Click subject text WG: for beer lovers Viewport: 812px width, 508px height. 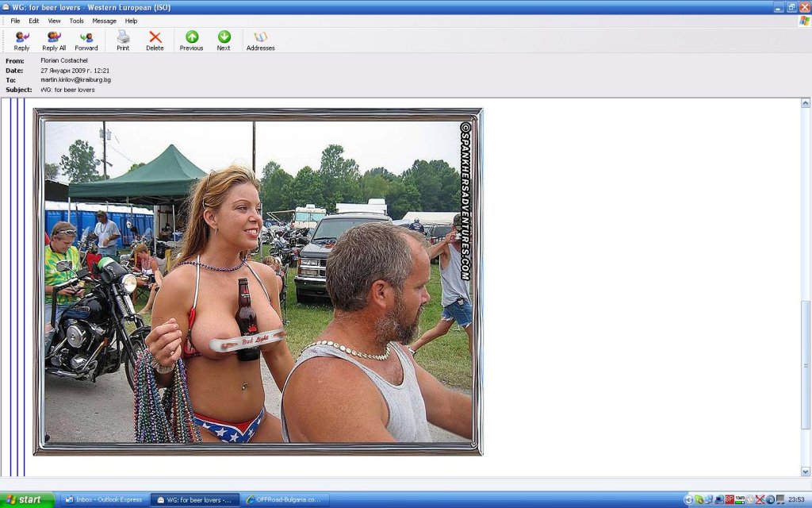click(x=68, y=90)
